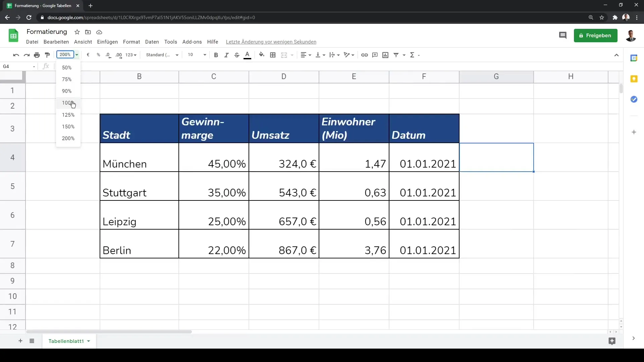This screenshot has height=362, width=644.
Task: Open comment history
Action: click(562, 36)
